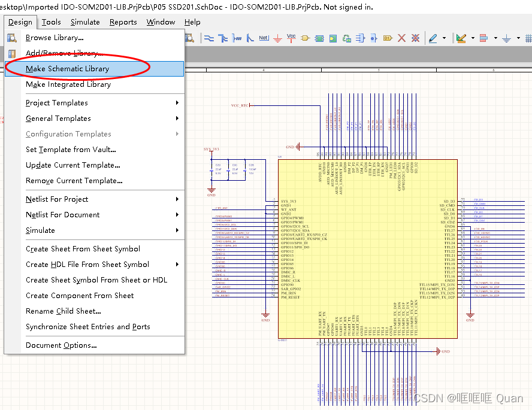Click the Place Port toolbar icon
Viewport: 532px width, 410px height.
pos(387,38)
